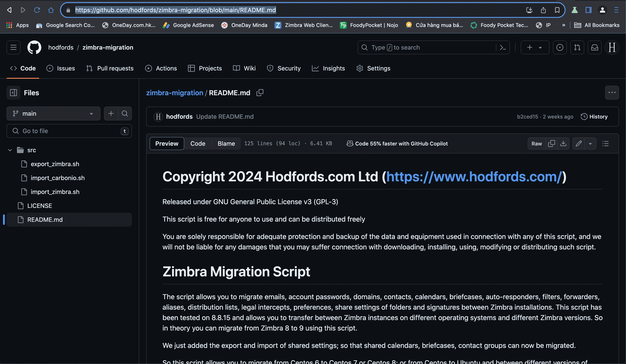Image resolution: width=626 pixels, height=364 pixels.
Task: View file History
Action: pyautogui.click(x=594, y=117)
